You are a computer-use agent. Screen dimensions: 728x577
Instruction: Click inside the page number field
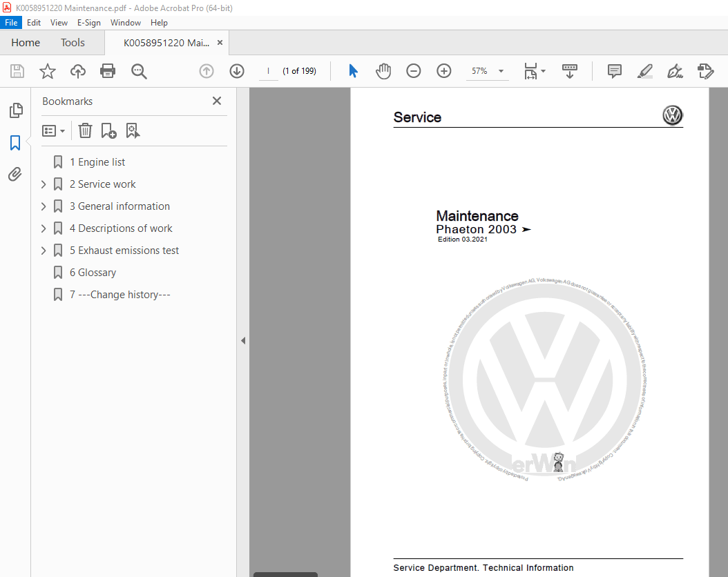point(269,70)
